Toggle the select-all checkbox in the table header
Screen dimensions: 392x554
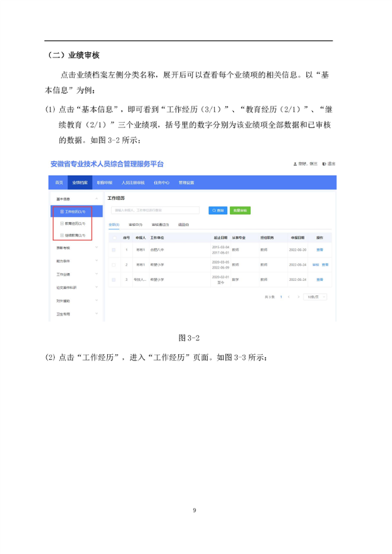point(114,238)
